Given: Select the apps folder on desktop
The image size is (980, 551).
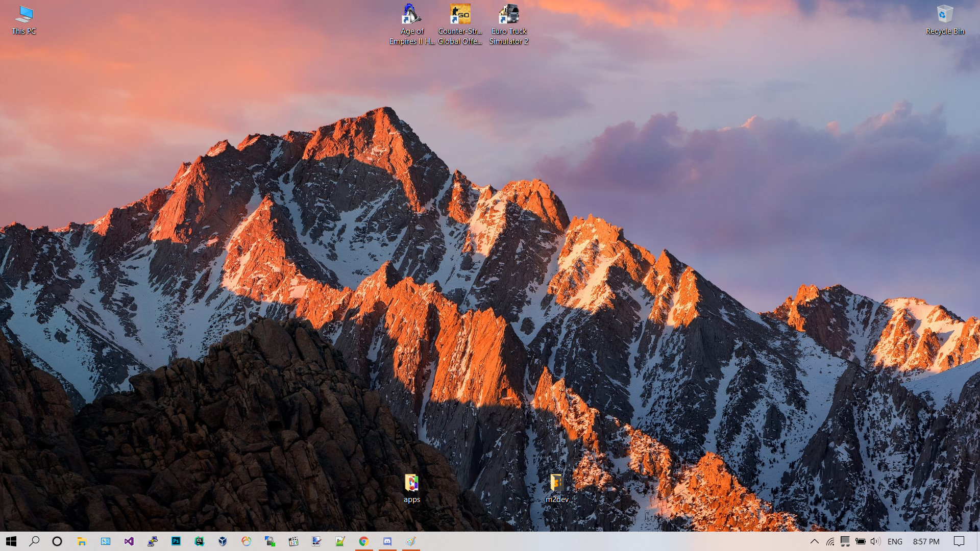Looking at the screenshot, I should point(412,489).
